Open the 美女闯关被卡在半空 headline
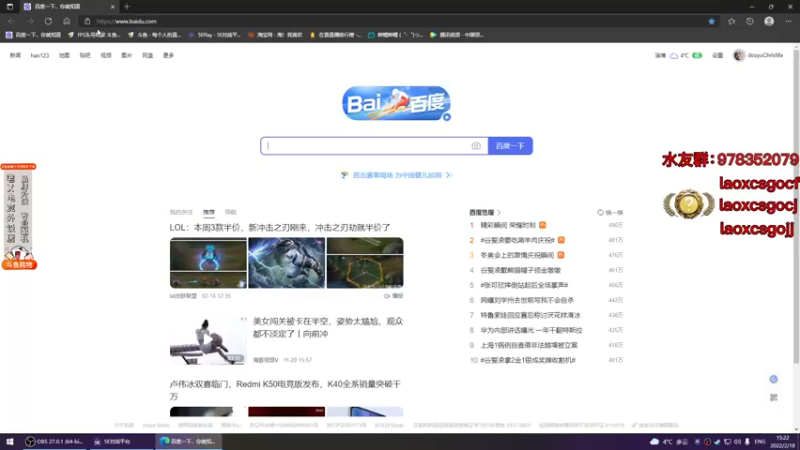Image resolution: width=800 pixels, height=450 pixels. pos(328,328)
